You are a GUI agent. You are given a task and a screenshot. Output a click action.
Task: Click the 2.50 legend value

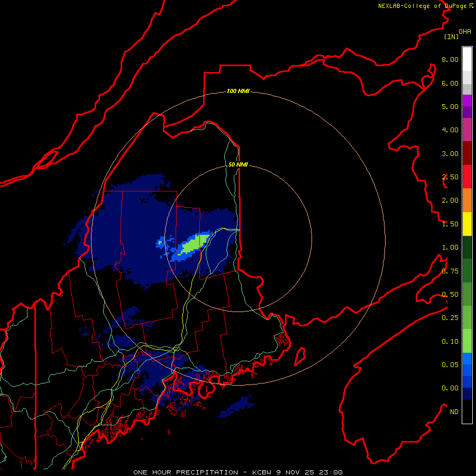pos(450,177)
